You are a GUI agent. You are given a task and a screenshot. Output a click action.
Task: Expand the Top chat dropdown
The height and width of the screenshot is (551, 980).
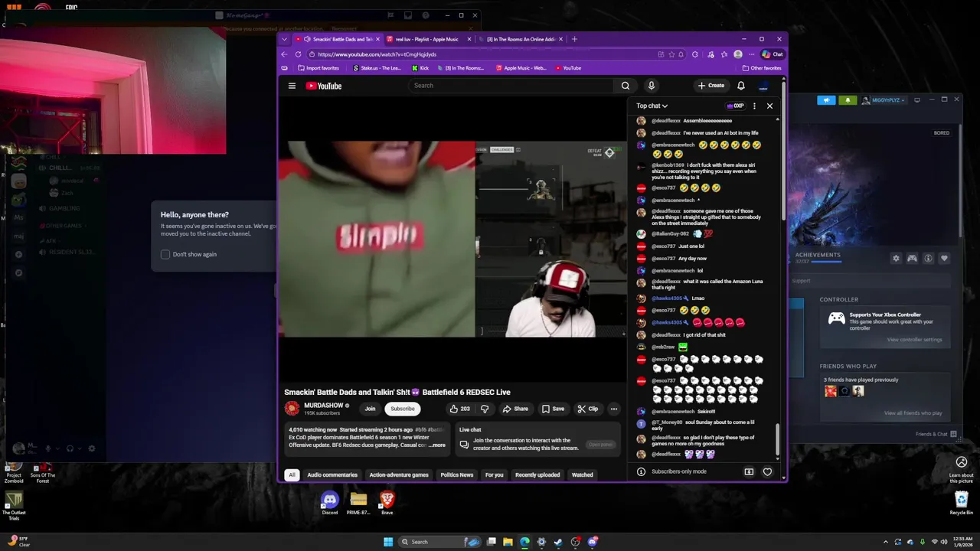[652, 106]
